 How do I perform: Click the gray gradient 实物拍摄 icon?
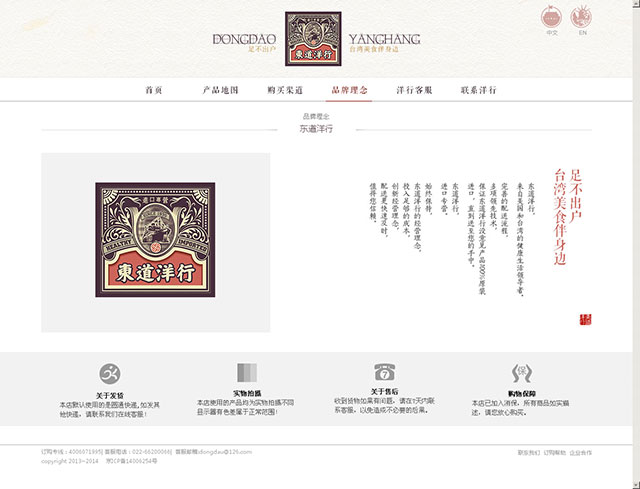(x=247, y=372)
